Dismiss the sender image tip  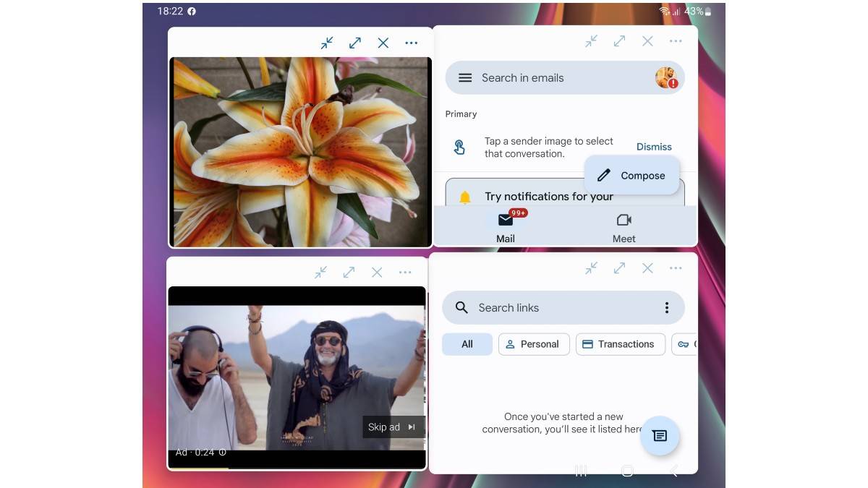[654, 147]
